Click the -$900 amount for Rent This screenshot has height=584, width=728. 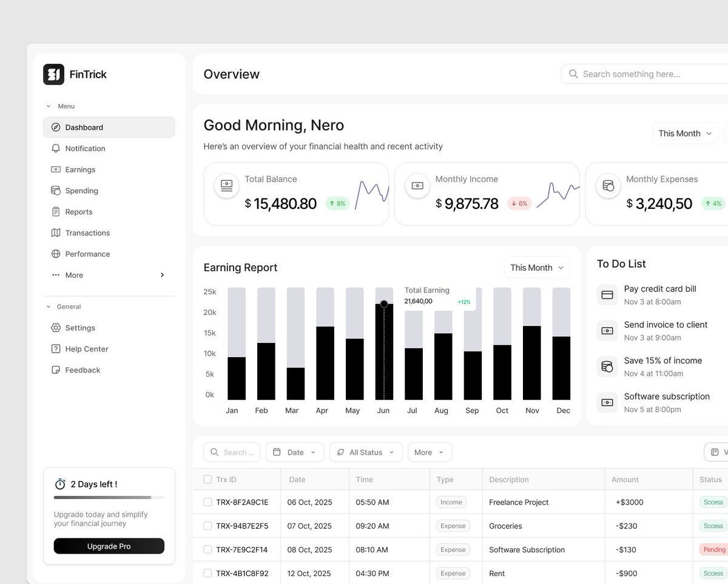point(626,573)
